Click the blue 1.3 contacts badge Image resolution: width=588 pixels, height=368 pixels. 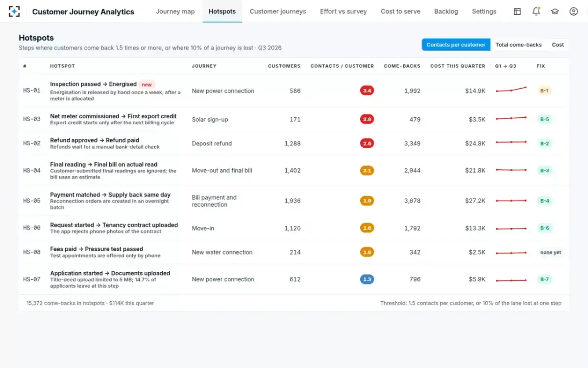click(x=367, y=279)
